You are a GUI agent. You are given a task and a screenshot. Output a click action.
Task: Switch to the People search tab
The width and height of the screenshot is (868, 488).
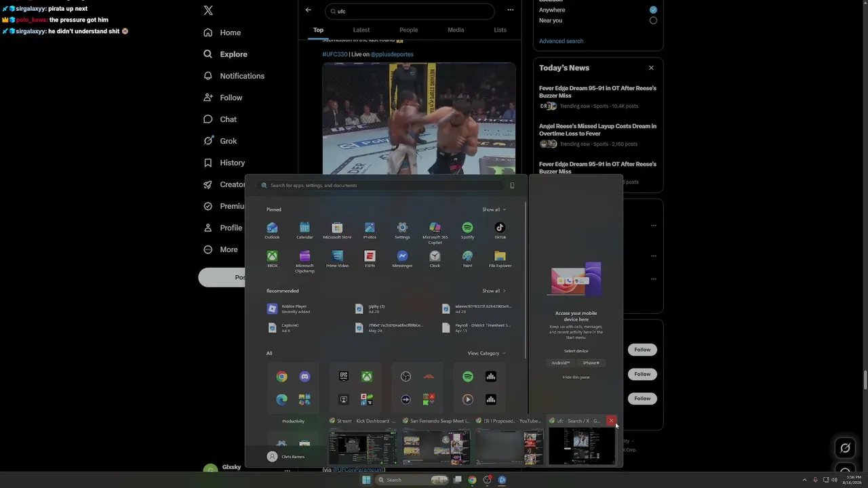(409, 30)
